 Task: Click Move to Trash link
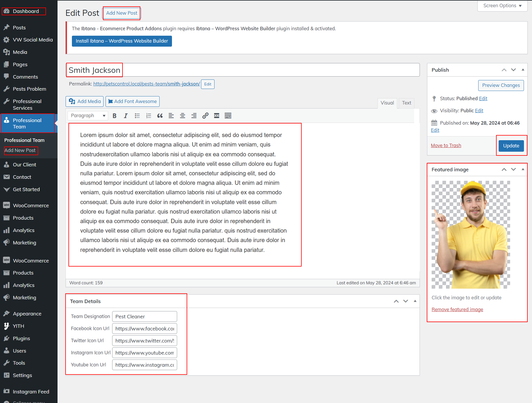(x=446, y=146)
